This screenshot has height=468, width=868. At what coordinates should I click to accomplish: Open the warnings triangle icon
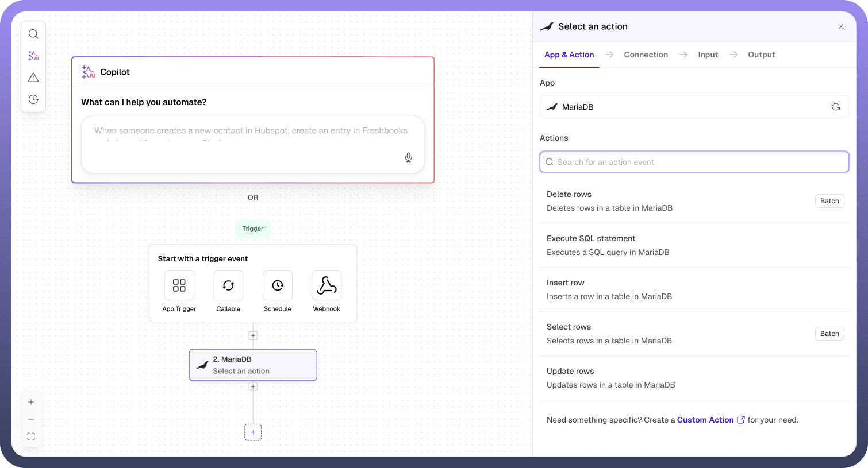[33, 78]
